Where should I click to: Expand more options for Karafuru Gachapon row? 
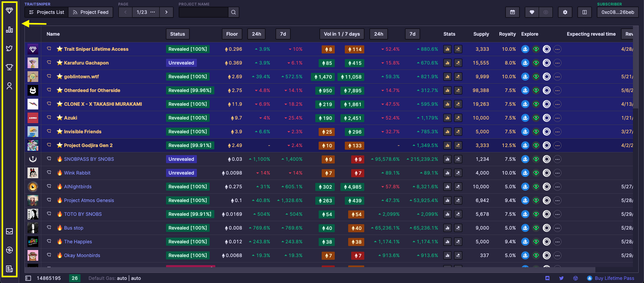[x=557, y=63]
